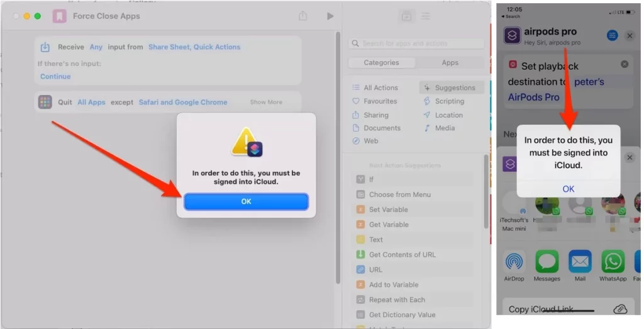Choose the If action suggestion

pos(414,179)
